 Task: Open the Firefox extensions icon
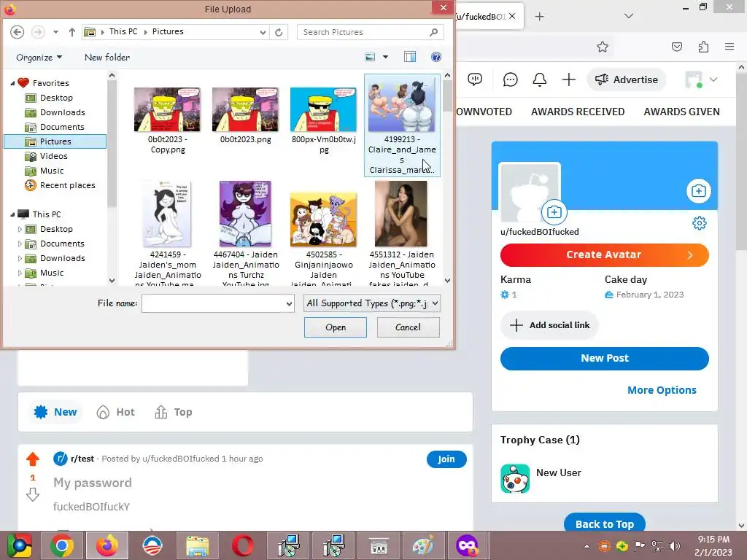[704, 47]
